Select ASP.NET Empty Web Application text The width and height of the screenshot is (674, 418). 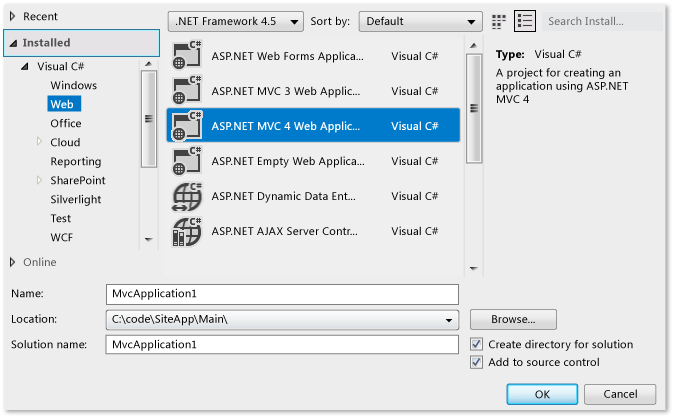[x=288, y=161]
